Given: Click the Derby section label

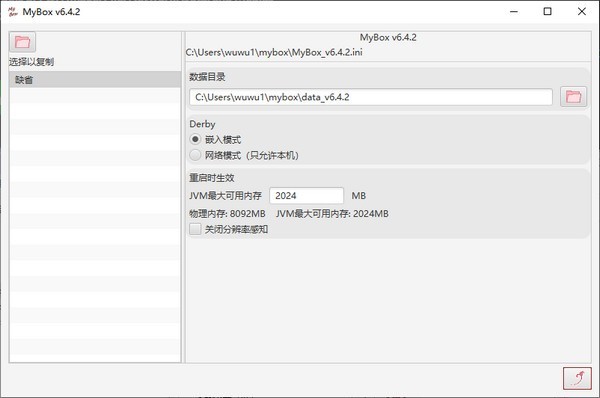Looking at the screenshot, I should coord(202,124).
